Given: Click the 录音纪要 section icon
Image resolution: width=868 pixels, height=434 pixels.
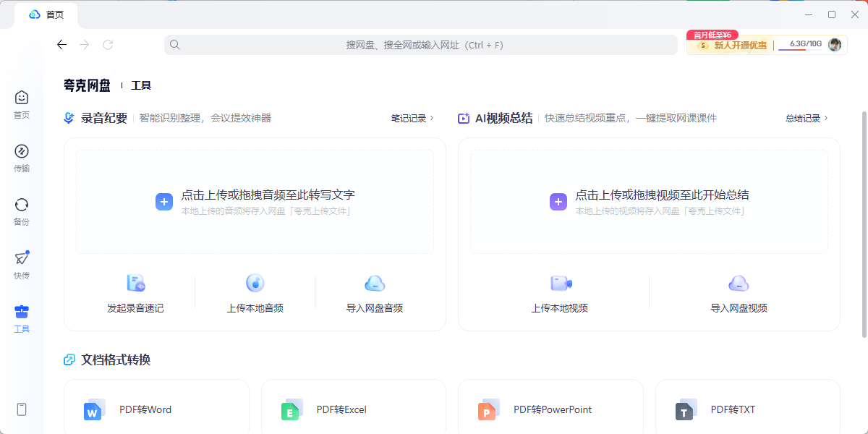Looking at the screenshot, I should [x=69, y=118].
